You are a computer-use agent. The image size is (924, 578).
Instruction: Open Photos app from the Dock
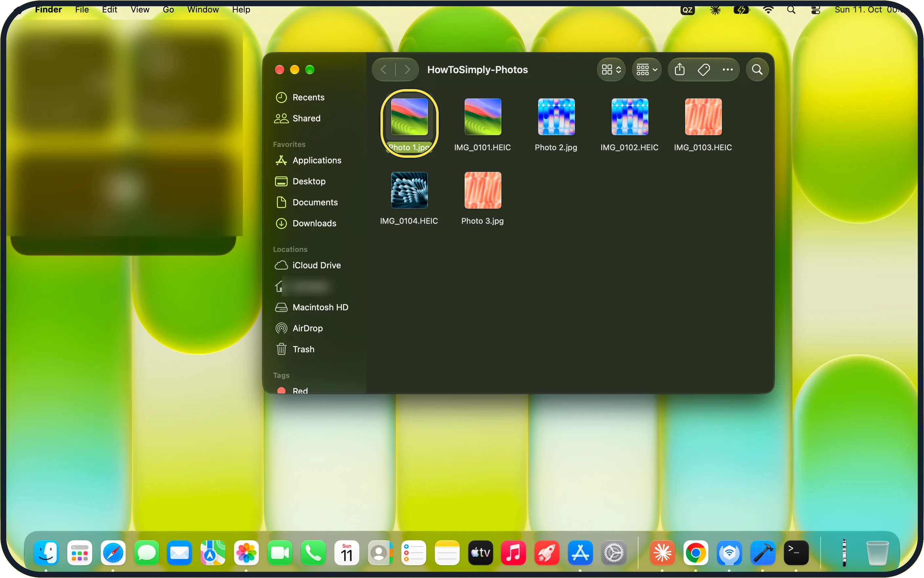[x=246, y=553]
